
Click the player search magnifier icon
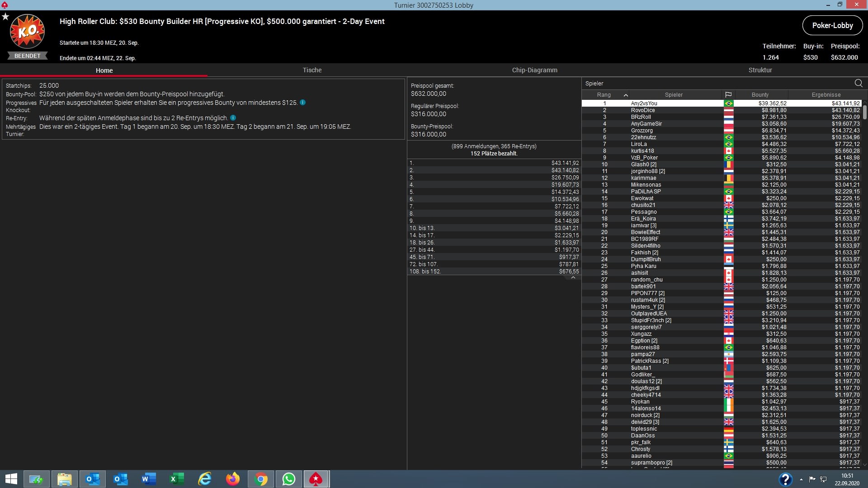pyautogui.click(x=858, y=83)
